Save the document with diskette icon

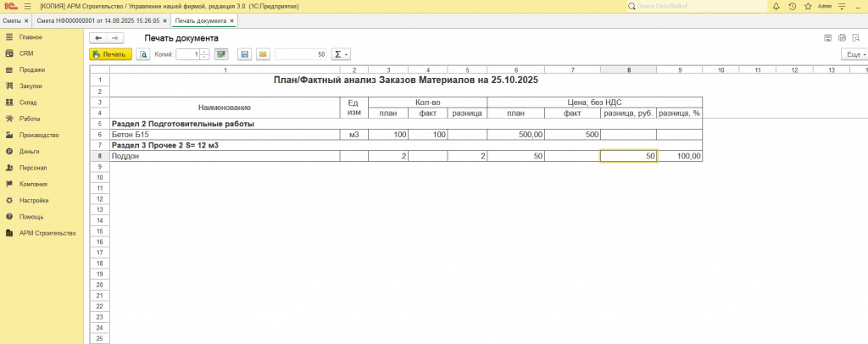(245, 54)
